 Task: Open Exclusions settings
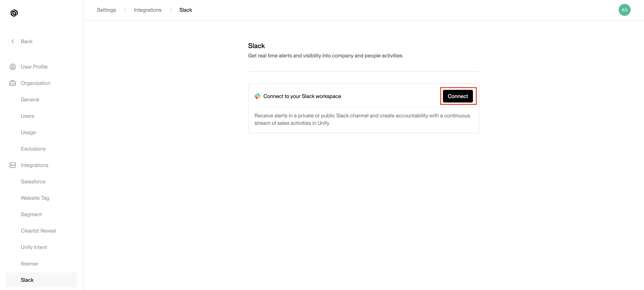pyautogui.click(x=33, y=149)
